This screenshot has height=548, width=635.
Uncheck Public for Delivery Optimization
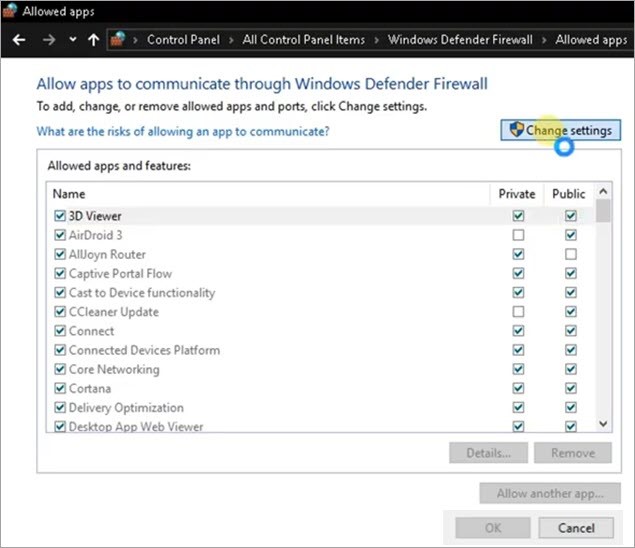click(571, 407)
